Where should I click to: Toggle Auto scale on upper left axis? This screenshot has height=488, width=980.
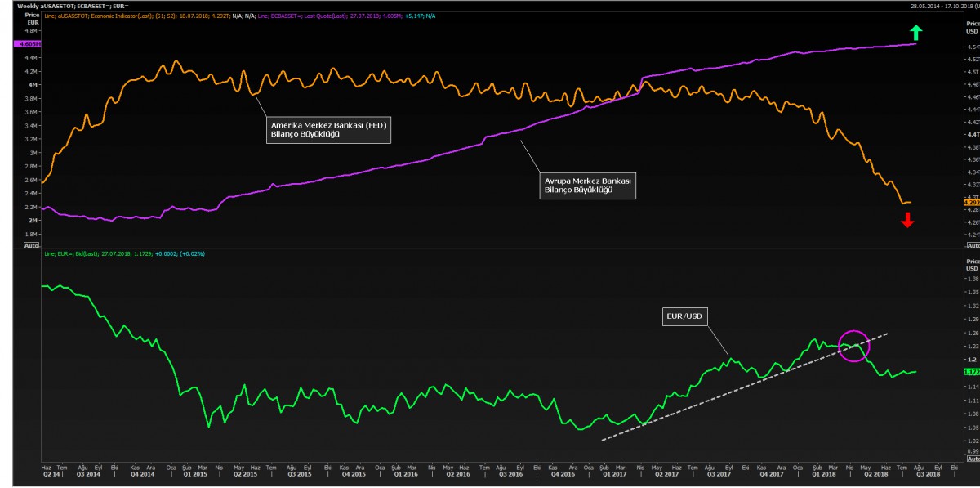click(x=31, y=244)
